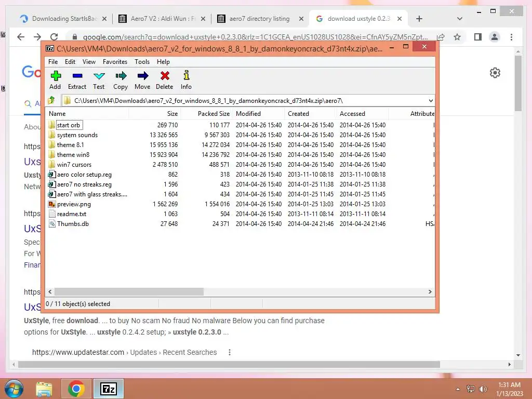Viewport: 532px width, 399px height.
Task: Sort by Packed Size column header
Action: point(206,114)
